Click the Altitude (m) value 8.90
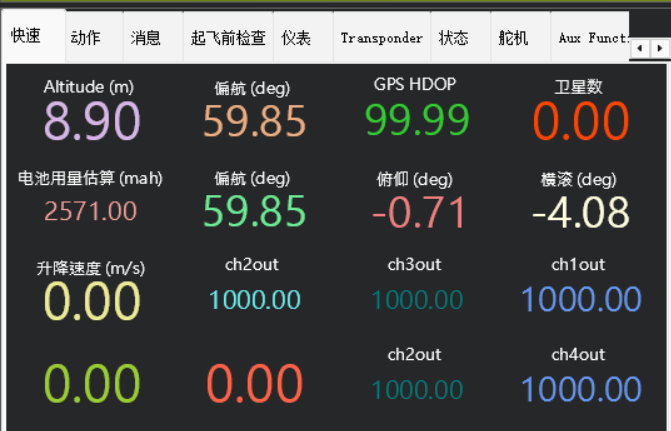This screenshot has width=671, height=431. pos(92,121)
